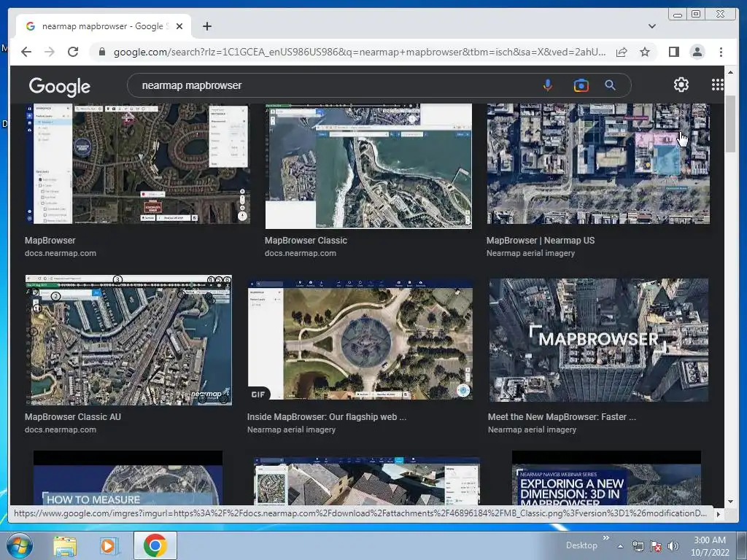Image resolution: width=747 pixels, height=560 pixels.
Task: Go to the Google home logo
Action: 60,86
